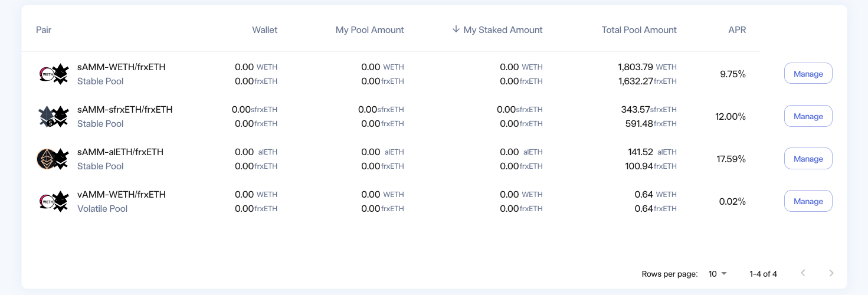Select the vAMM-WETH/frxETH pair name

pos(122,195)
